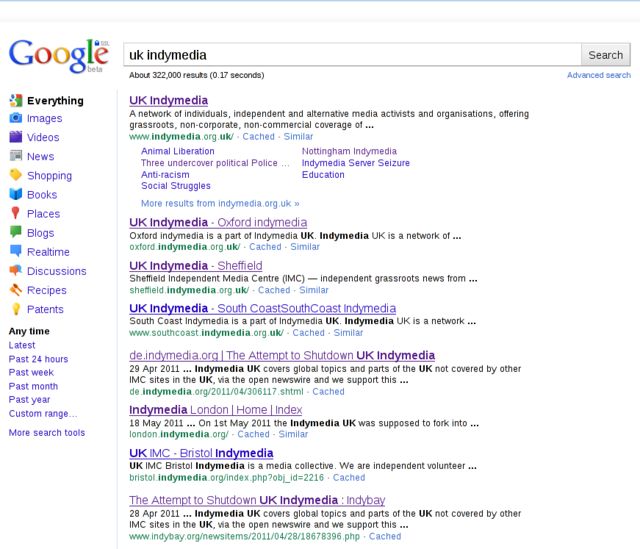
Task: Click the Videos icon in sidebar
Action: pos(16,138)
